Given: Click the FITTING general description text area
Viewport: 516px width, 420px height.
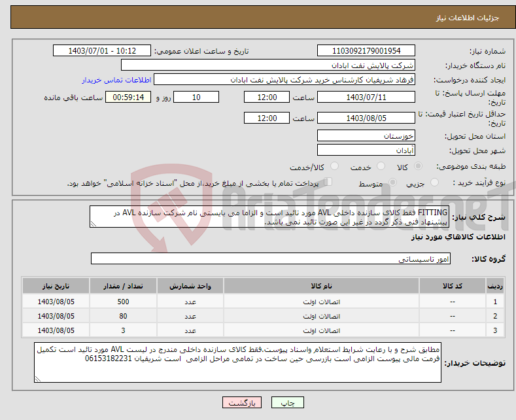Looking at the screenshot, I should [x=269, y=217].
